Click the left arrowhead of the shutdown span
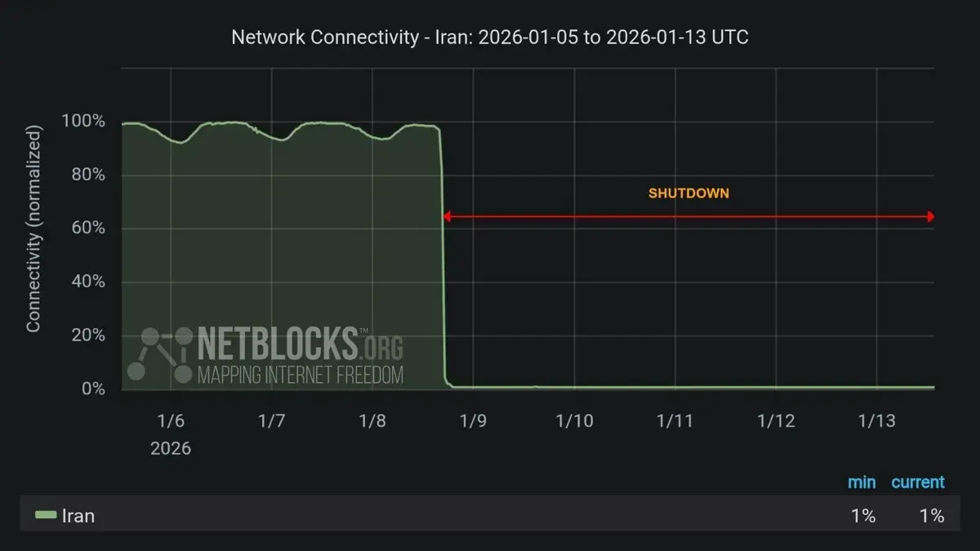The image size is (980, 551). click(447, 217)
